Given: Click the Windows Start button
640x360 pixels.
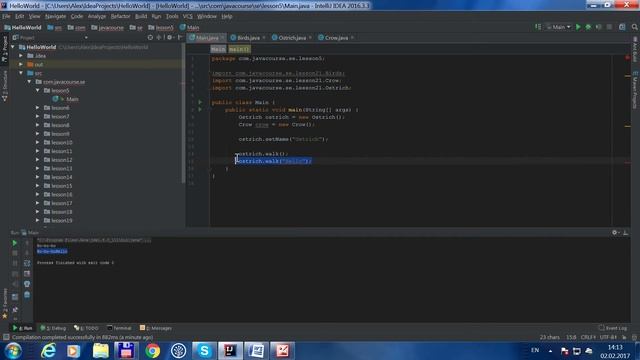Looking at the screenshot, I should (13, 351).
